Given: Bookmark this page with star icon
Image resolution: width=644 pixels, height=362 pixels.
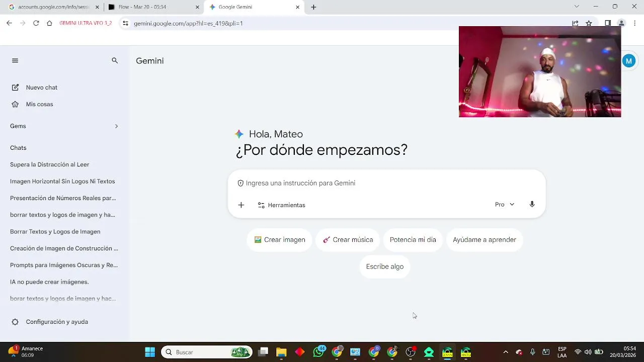Looking at the screenshot, I should point(589,23).
